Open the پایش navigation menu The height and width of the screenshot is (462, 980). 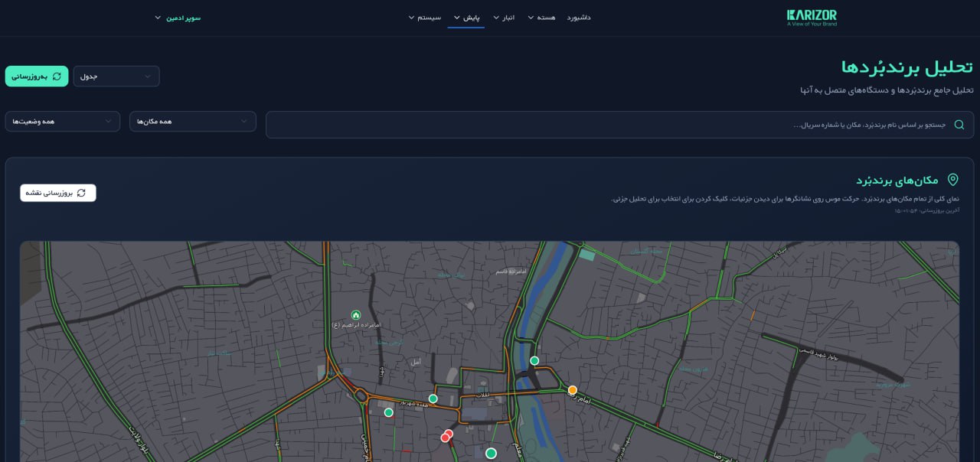point(465,18)
